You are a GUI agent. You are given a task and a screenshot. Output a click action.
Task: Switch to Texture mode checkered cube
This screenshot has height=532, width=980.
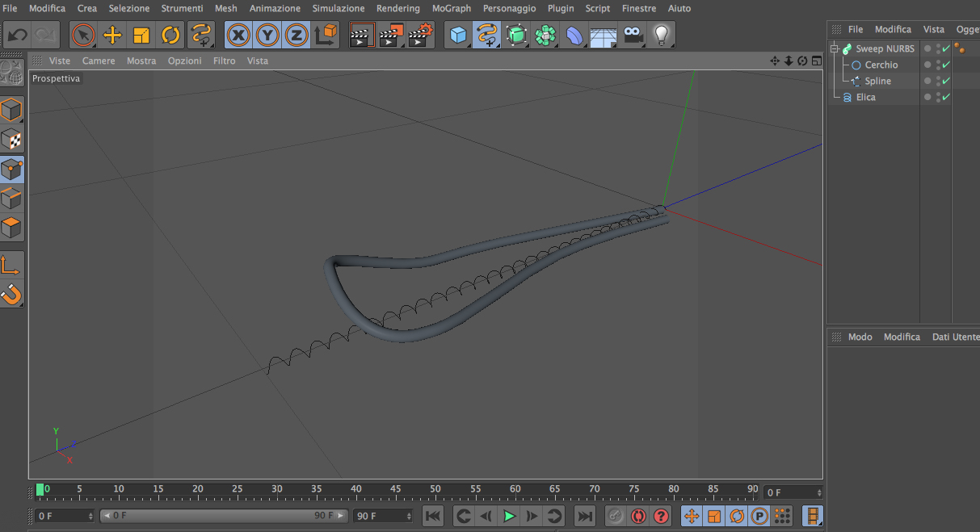coord(11,140)
